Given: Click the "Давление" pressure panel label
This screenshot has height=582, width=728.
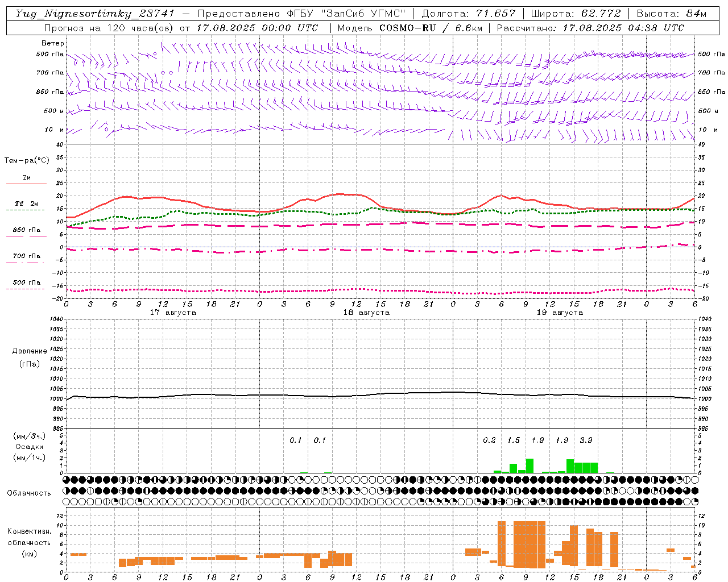Looking at the screenshot, I should pyautogui.click(x=30, y=351).
